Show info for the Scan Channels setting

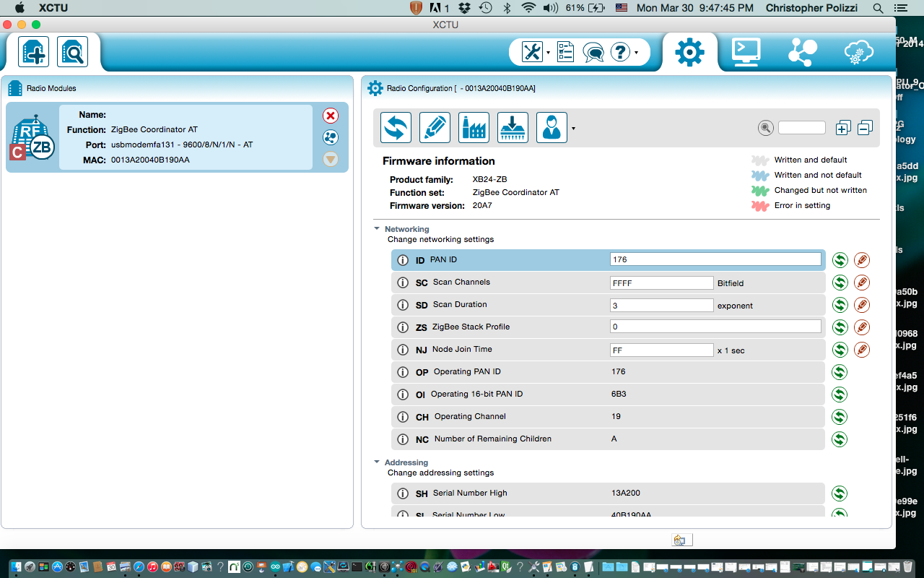(x=403, y=282)
